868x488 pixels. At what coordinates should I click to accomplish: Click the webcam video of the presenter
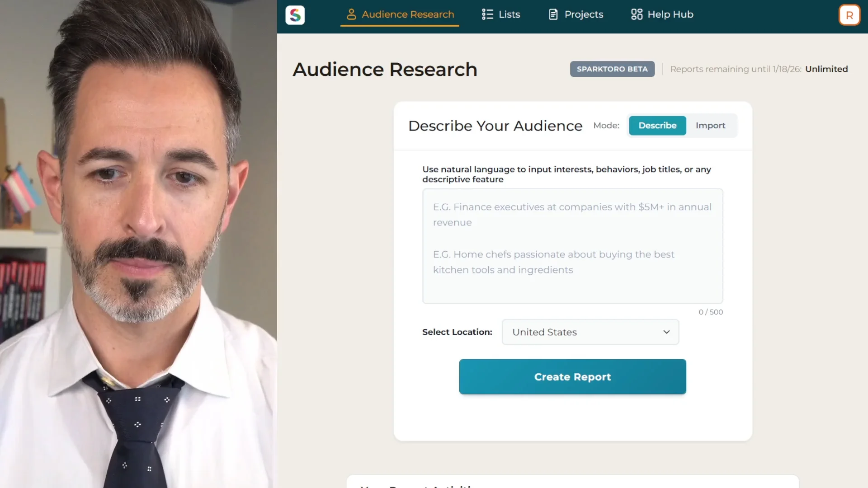[138, 244]
